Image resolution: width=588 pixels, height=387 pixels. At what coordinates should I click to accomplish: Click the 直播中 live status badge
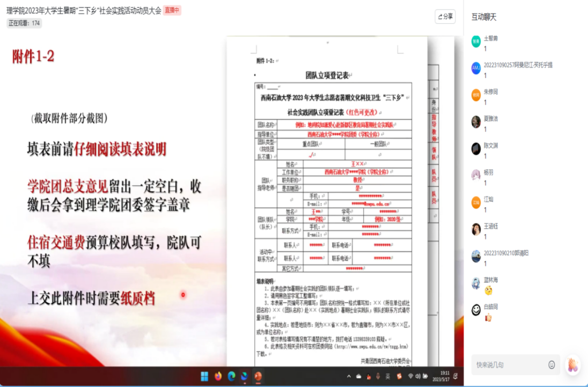[172, 10]
